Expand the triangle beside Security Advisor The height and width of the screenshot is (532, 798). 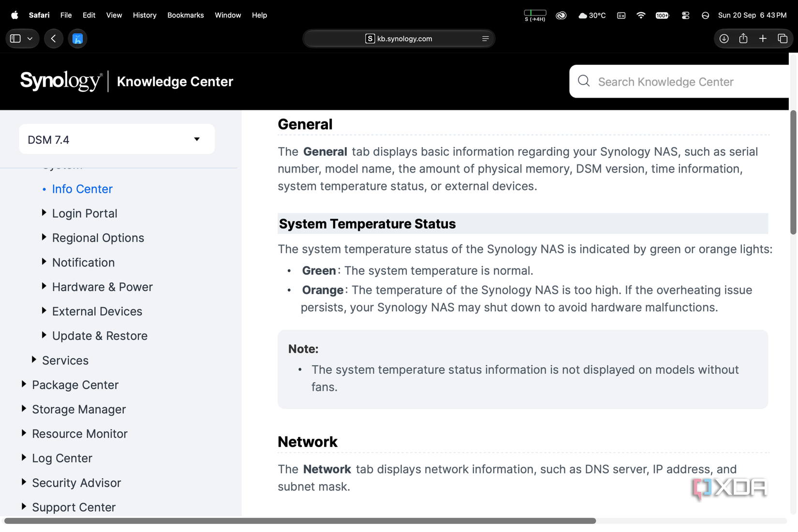(24, 482)
